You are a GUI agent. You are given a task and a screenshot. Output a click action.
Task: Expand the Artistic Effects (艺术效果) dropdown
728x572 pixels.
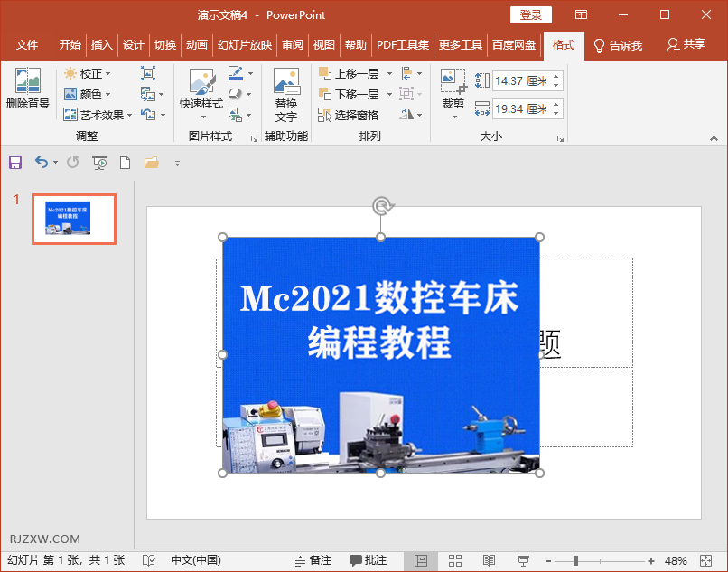(x=98, y=115)
